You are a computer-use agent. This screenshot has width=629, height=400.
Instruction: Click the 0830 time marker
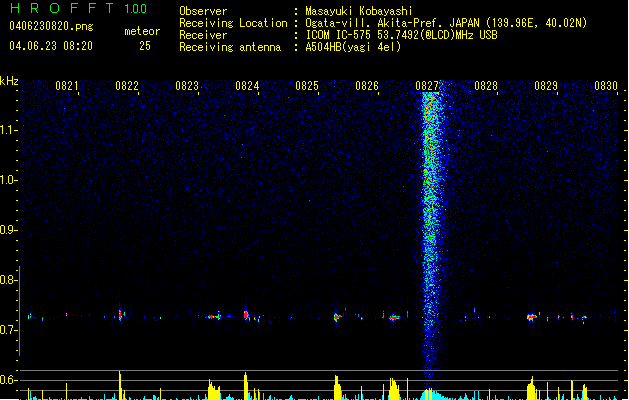tap(606, 86)
